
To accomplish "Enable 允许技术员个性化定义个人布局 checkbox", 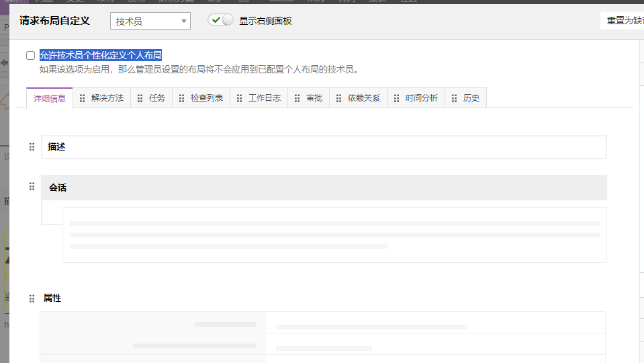I will [x=30, y=56].
